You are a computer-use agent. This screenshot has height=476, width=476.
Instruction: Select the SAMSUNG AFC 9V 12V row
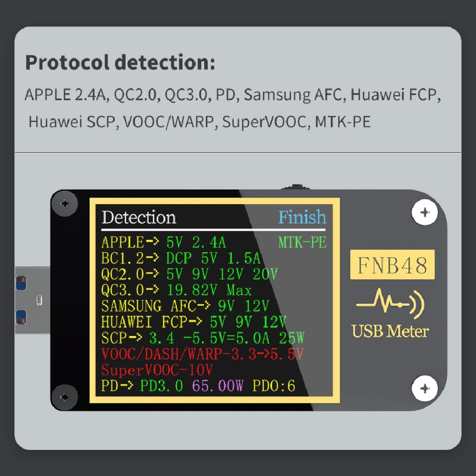tap(185, 306)
